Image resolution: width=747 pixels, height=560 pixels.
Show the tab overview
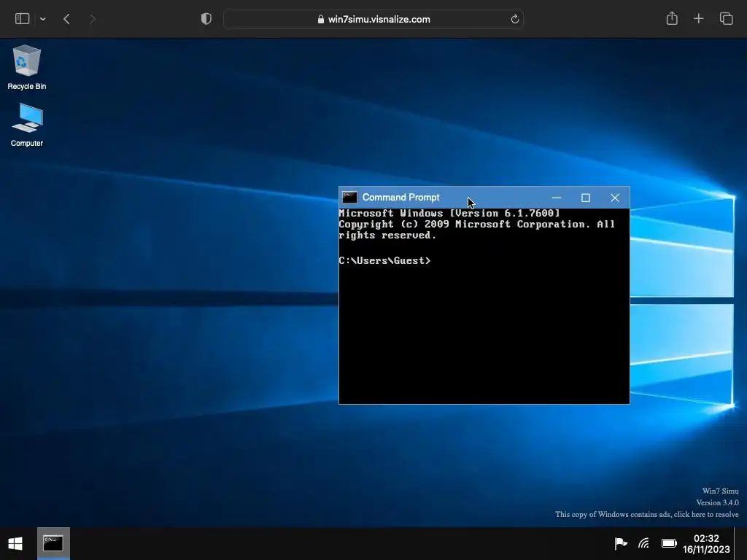pos(726,19)
